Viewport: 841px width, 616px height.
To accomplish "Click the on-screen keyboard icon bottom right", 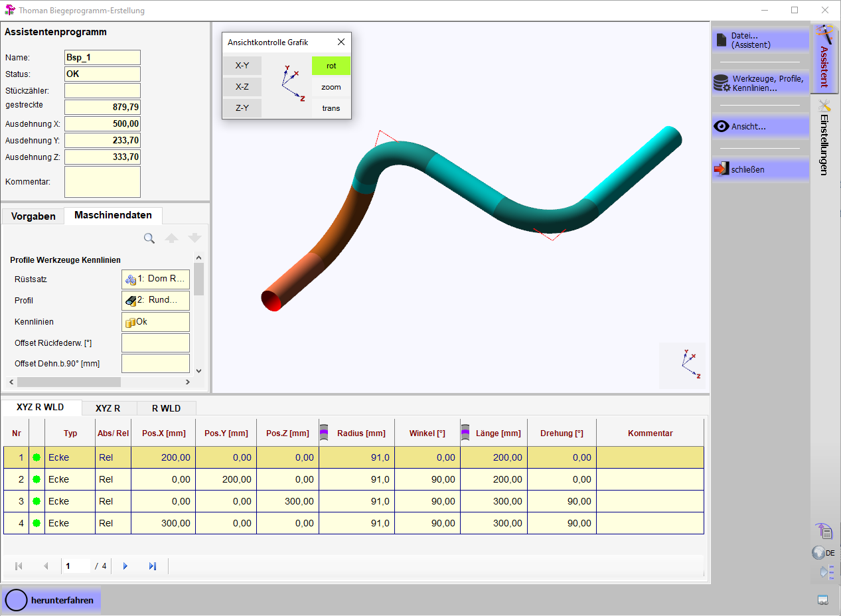I will tap(823, 600).
